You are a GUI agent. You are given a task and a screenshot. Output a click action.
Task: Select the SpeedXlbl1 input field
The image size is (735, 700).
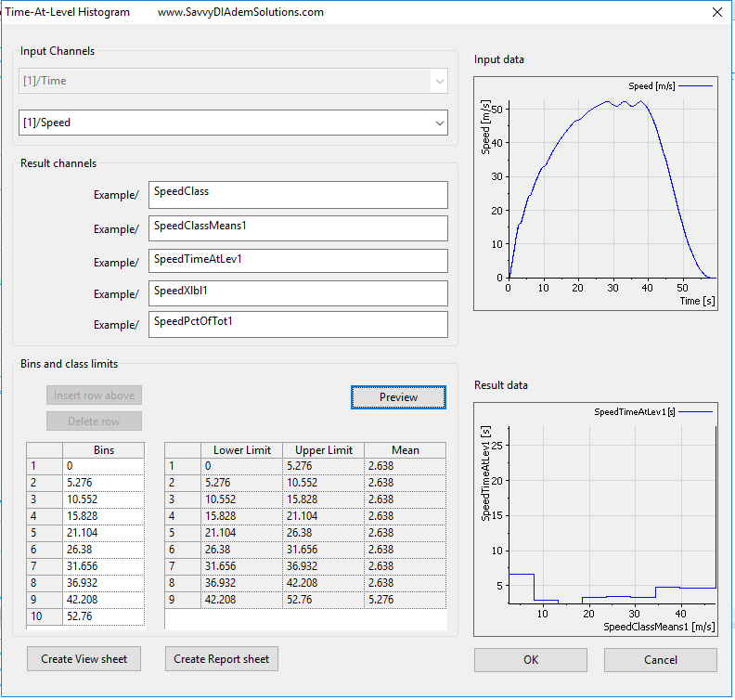point(298,293)
